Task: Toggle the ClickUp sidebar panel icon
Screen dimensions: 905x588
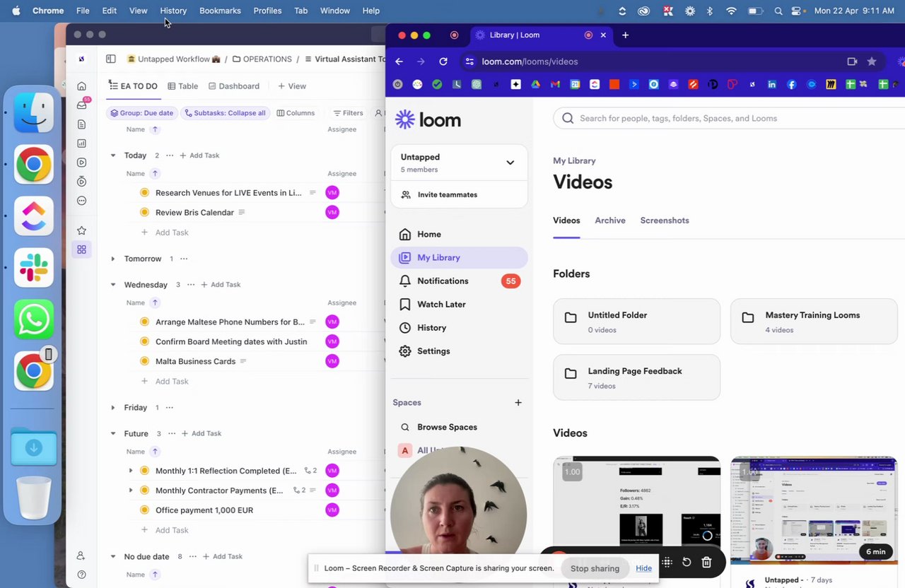Action: click(111, 59)
